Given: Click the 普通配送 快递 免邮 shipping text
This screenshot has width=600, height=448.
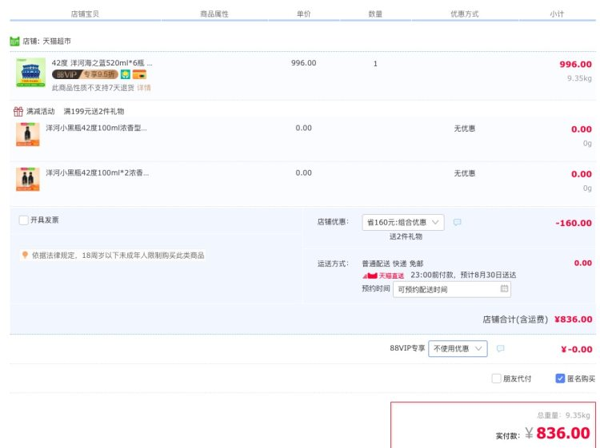Looking at the screenshot, I should click(x=393, y=264).
